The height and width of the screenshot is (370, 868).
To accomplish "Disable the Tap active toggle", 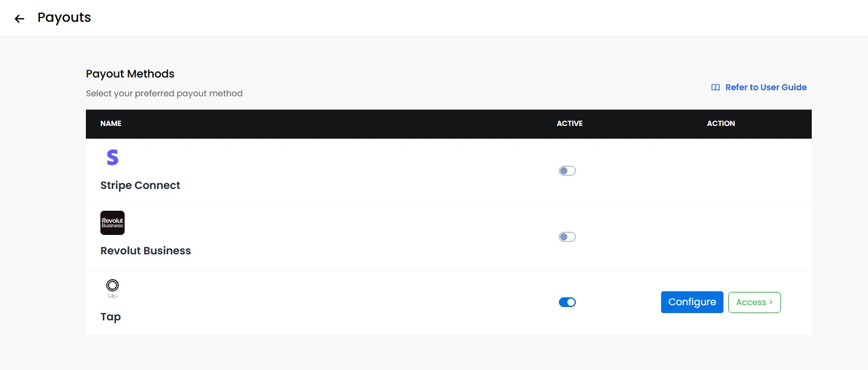I will tap(567, 302).
